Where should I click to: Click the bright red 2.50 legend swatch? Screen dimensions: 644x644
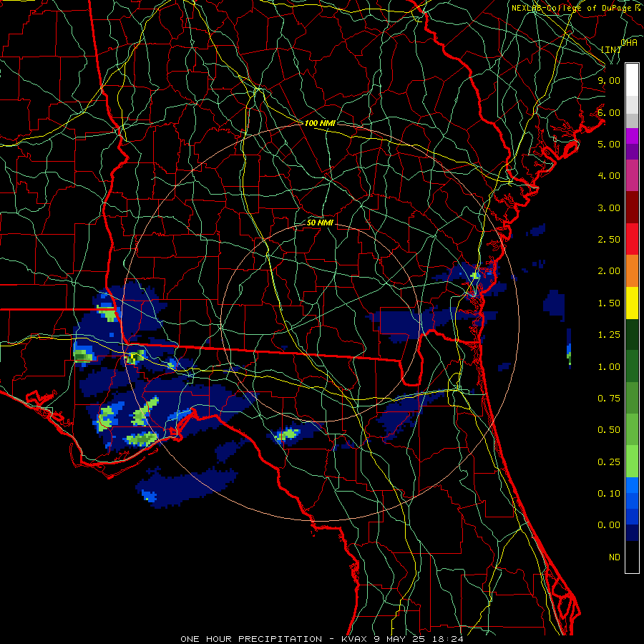632,239
